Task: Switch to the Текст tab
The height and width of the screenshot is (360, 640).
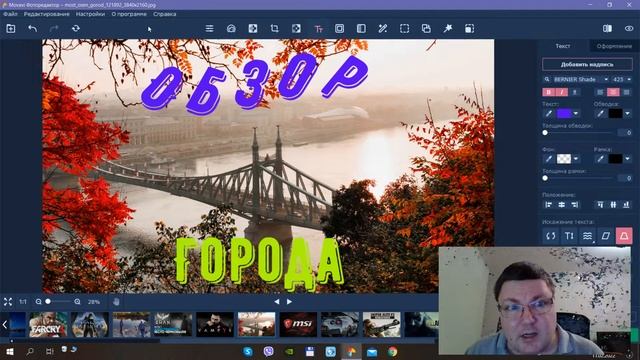Action: point(563,46)
